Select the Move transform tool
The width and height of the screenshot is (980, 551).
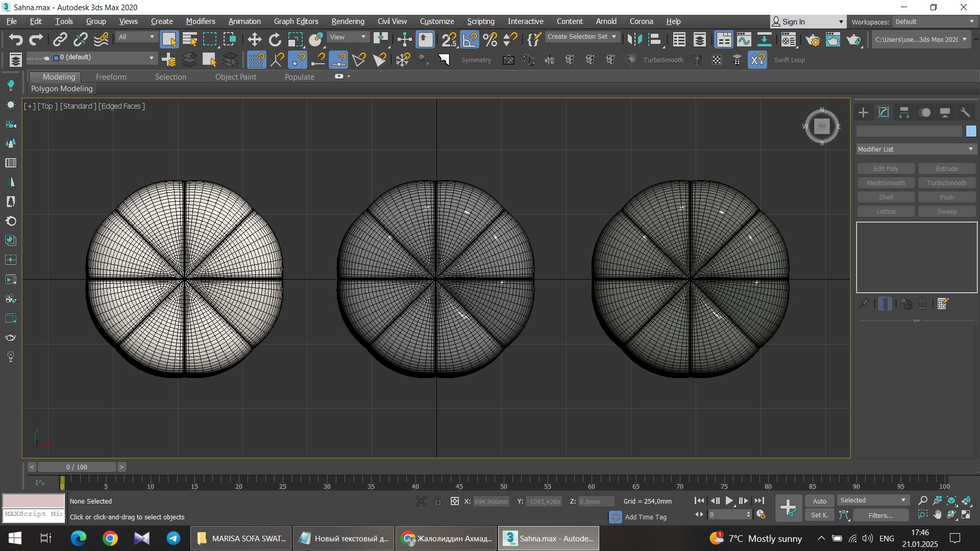point(254,40)
